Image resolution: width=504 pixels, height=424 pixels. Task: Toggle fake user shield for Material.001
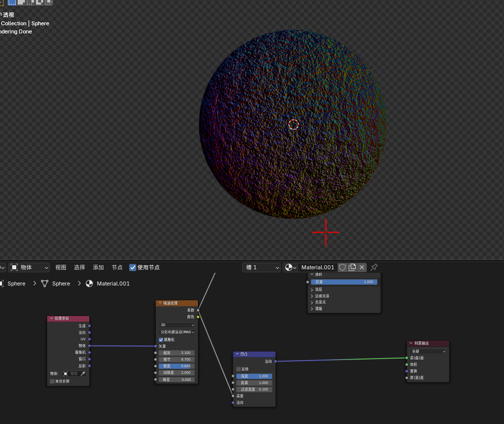342,267
